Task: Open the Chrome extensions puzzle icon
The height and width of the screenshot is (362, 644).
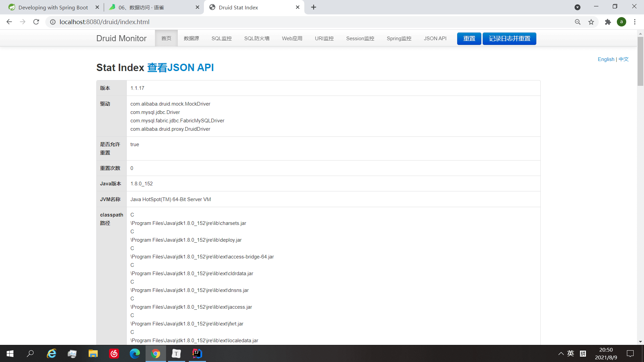Action: point(608,22)
